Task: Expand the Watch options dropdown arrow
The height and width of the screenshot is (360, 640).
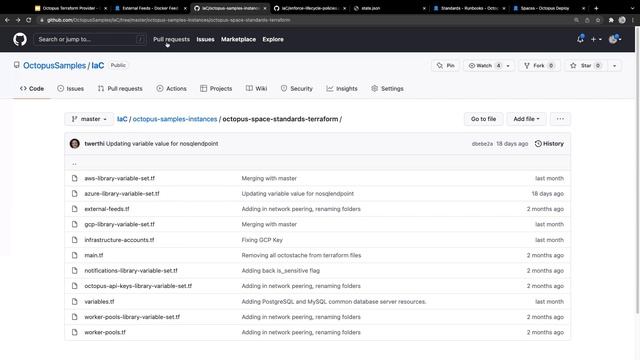Action: (509, 65)
